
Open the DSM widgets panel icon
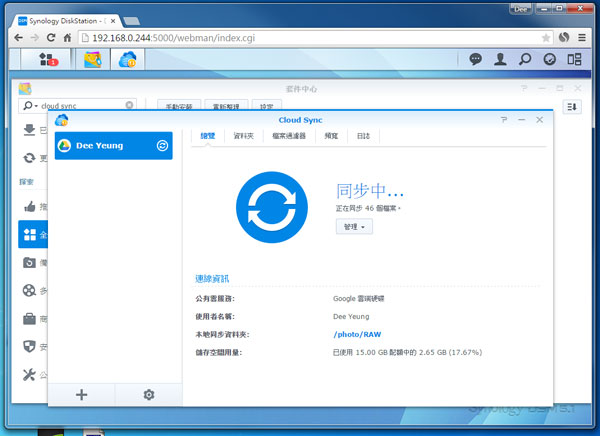549,60
